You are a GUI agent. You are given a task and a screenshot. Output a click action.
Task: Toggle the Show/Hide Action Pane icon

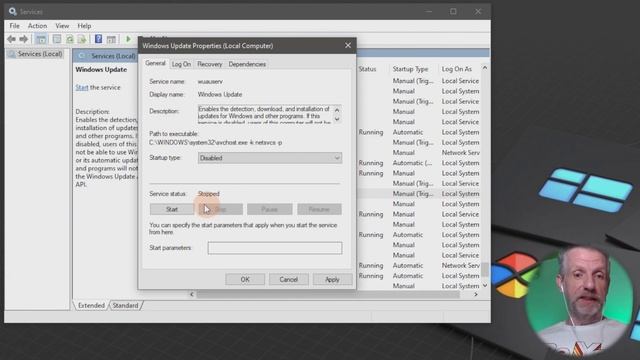pyautogui.click(x=111, y=39)
